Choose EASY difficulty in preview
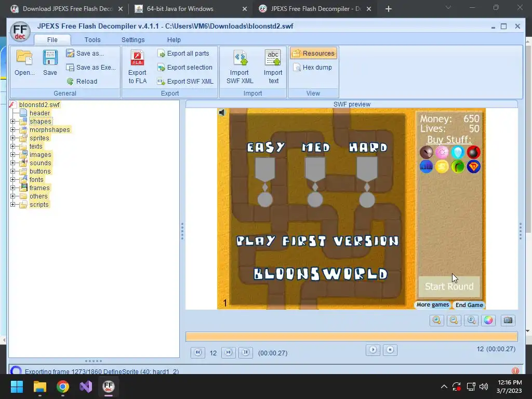 coord(265,147)
